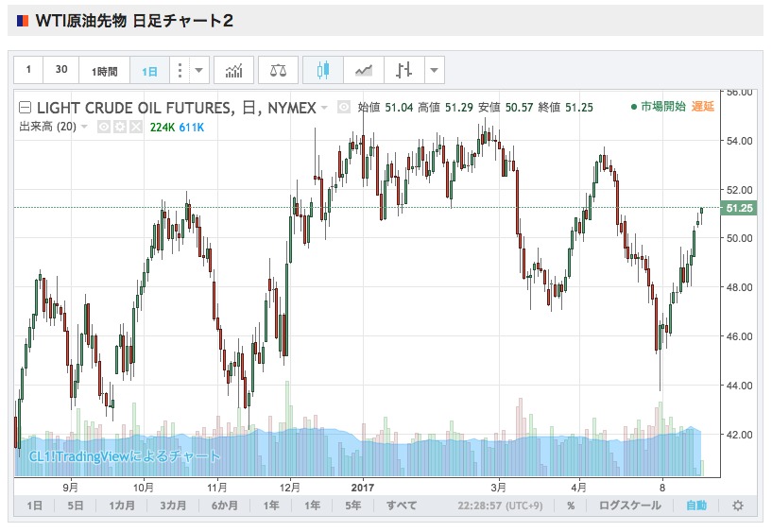Click the すべて range button

pos(402,506)
